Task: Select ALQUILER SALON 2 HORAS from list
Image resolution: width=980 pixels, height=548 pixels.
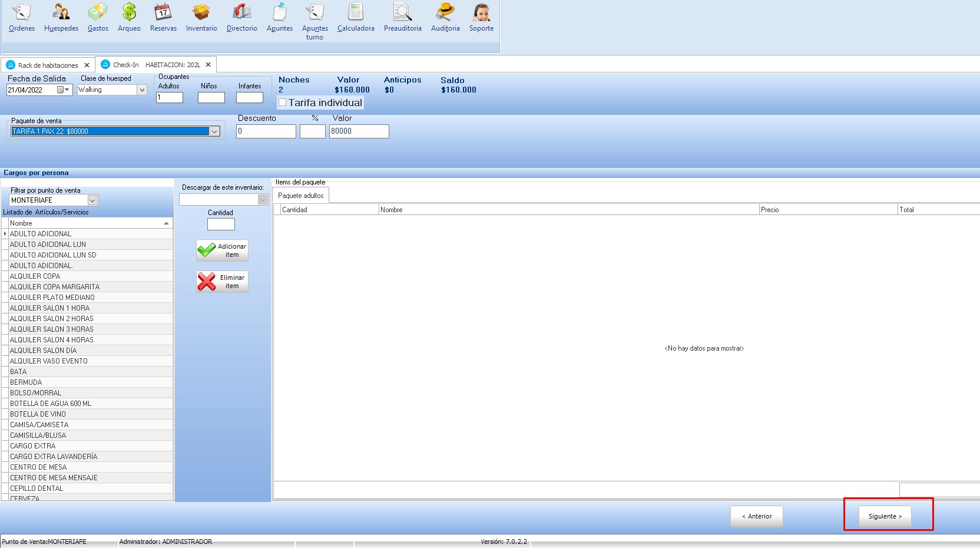Action: 52,319
